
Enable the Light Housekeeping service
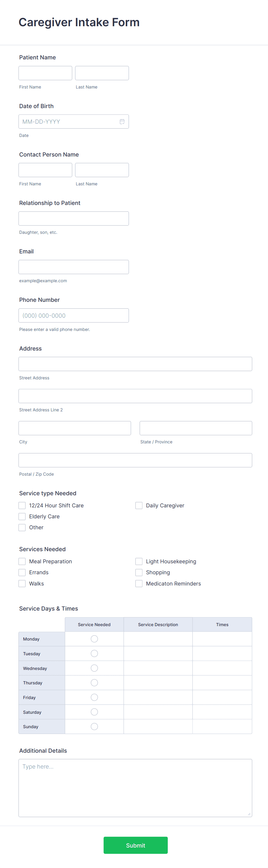pyautogui.click(x=139, y=561)
